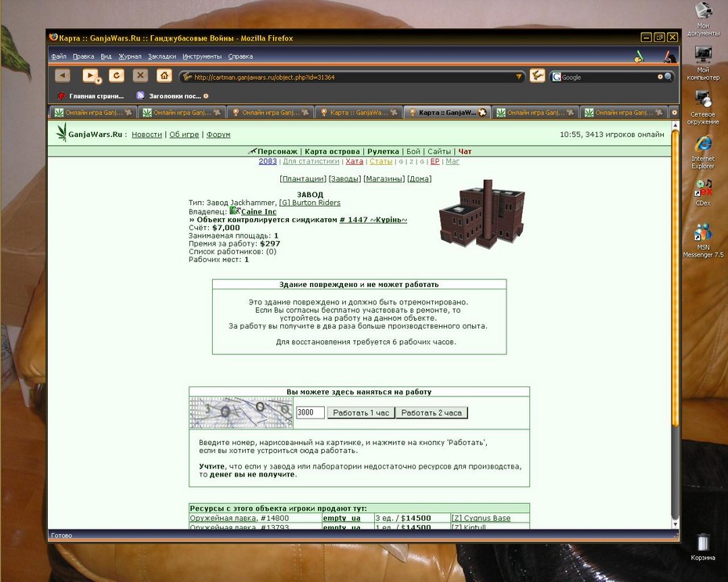
Task: Open Internet Explorer desktop icon
Action: [703, 153]
